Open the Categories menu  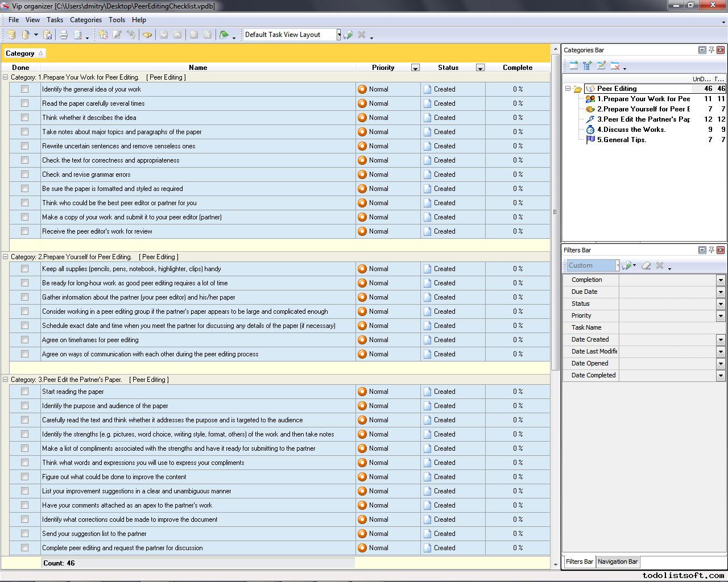[x=85, y=19]
